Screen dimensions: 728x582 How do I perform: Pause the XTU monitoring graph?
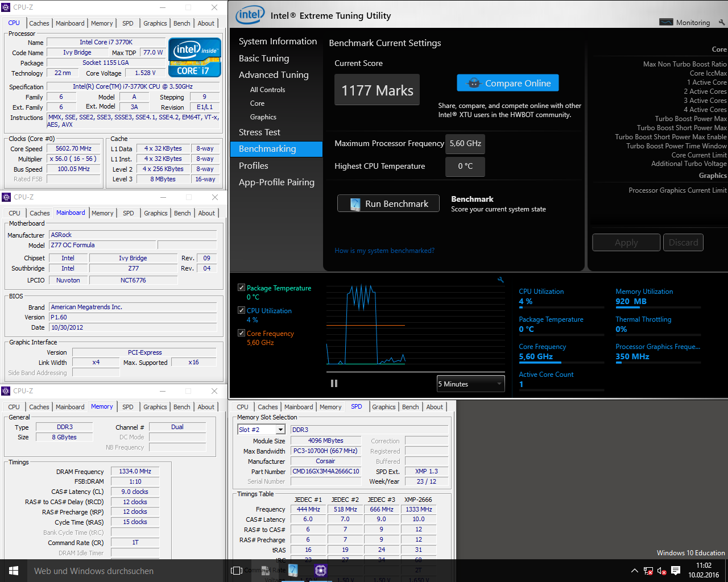334,384
